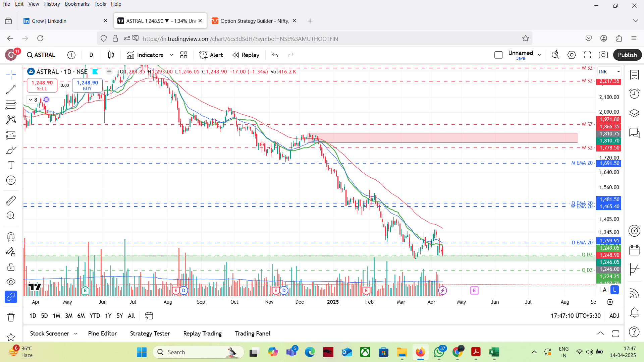The height and width of the screenshot is (362, 644).
Task: Open the Strategy Tester tab
Action: click(150, 334)
